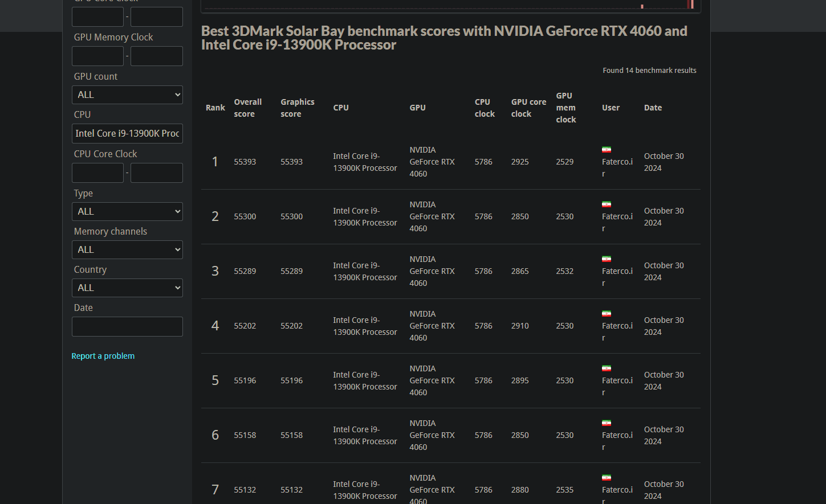Click the Date filter input field

[x=127, y=327]
